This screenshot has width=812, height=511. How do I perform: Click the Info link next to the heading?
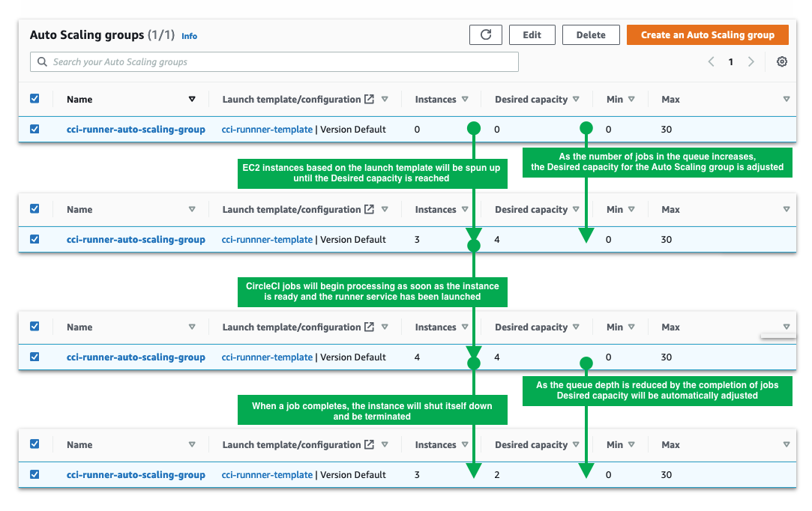[189, 35]
